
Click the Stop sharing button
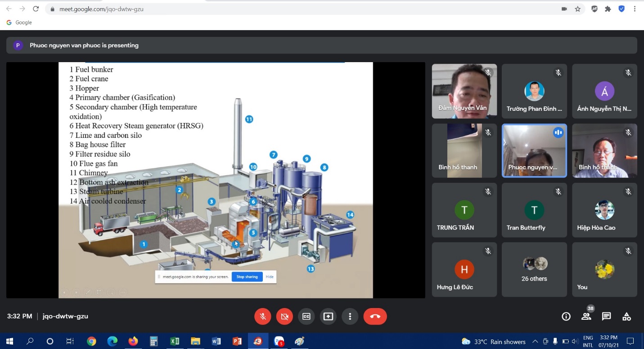[x=247, y=277]
